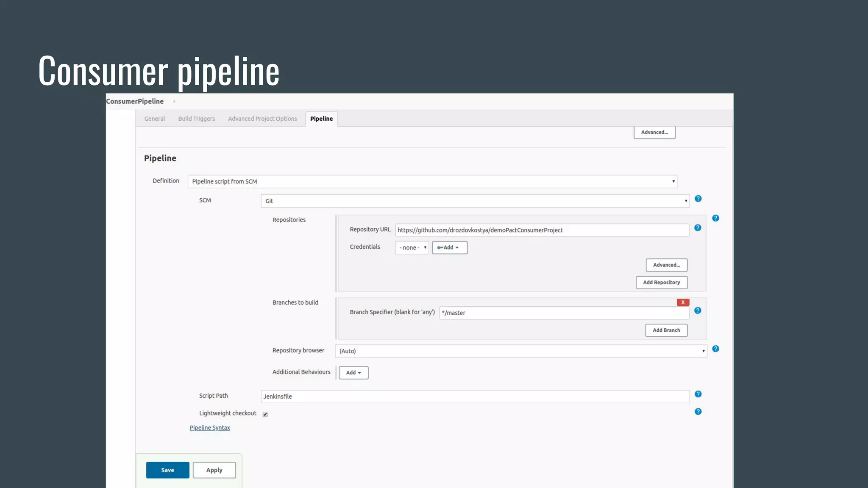Open Additional Behaviours Add dropdown
Screen dimensions: 868x488
click(353, 373)
